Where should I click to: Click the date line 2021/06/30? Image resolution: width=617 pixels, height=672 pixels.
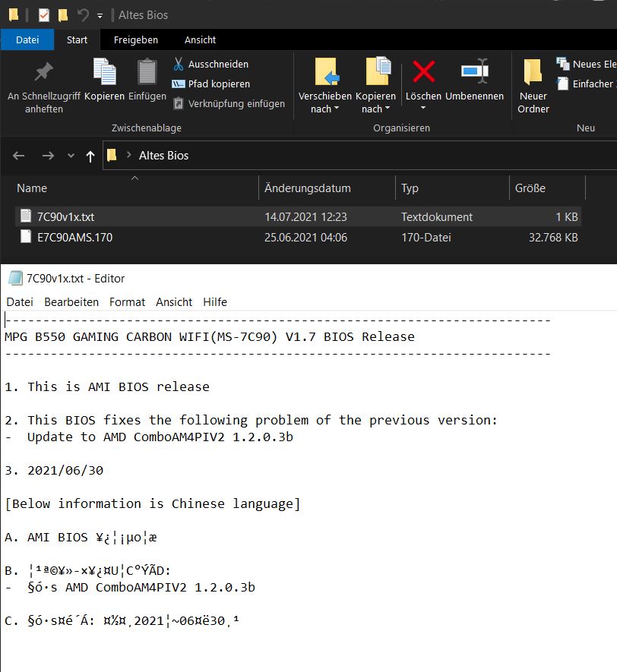click(x=65, y=471)
